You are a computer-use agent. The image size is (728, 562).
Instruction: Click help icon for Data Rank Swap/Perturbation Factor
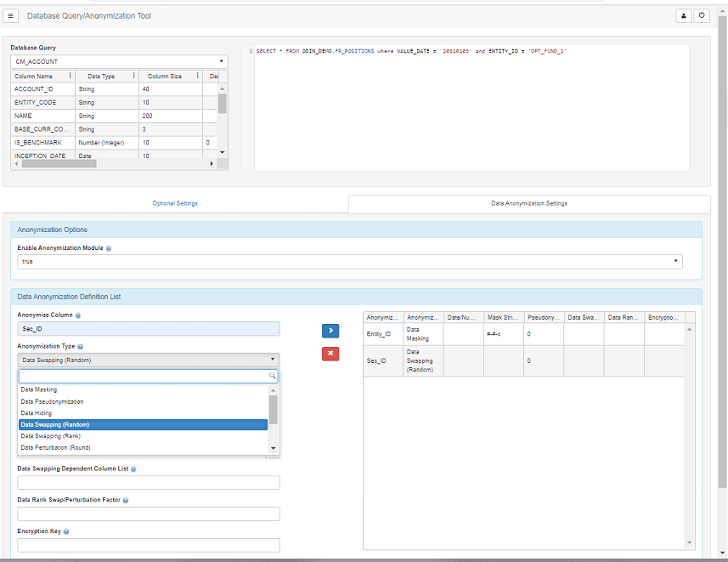click(126, 501)
